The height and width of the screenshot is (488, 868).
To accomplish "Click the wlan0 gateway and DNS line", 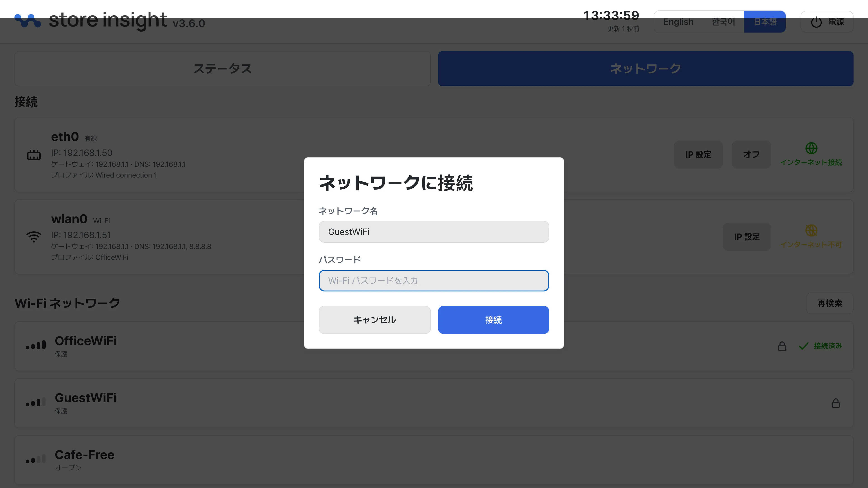I will point(131,246).
